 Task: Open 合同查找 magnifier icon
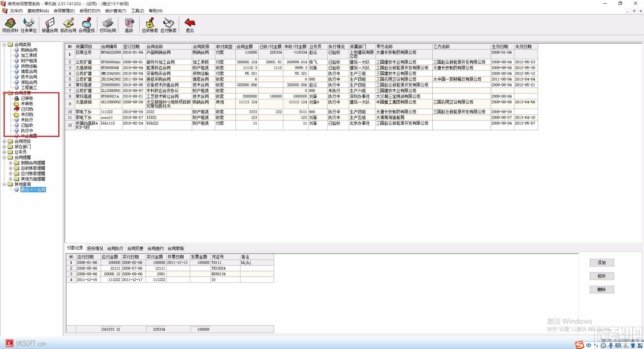coord(87,25)
